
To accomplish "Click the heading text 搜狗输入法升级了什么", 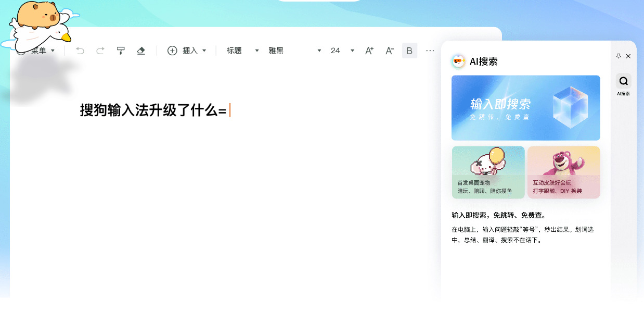I will tap(149, 110).
